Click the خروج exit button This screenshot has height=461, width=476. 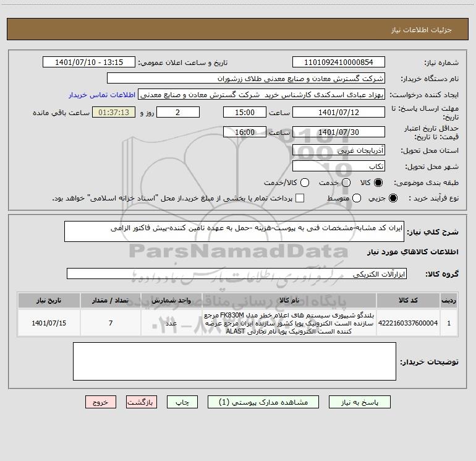pos(101,402)
